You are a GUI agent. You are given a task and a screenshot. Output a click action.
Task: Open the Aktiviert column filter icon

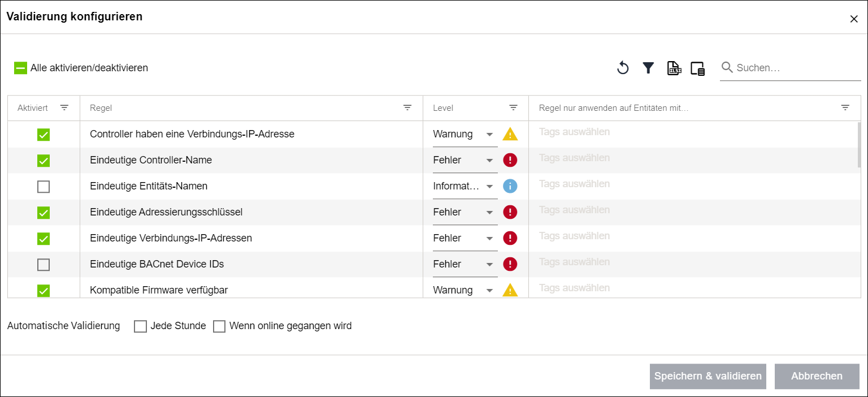point(64,107)
